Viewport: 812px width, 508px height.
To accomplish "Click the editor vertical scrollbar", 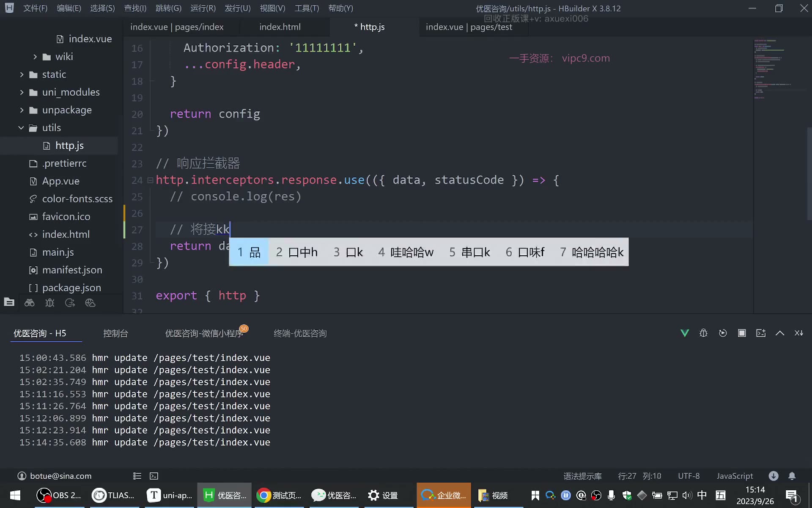I will click(x=809, y=174).
